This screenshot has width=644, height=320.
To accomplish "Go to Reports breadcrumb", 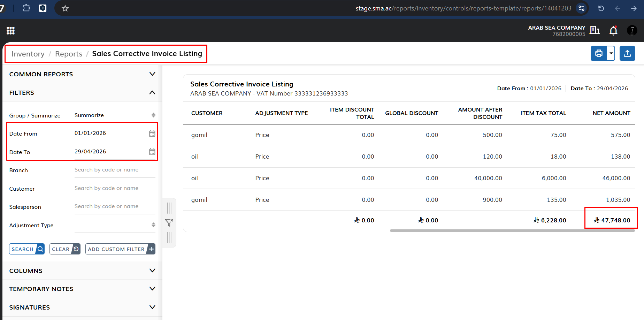I will tap(69, 54).
